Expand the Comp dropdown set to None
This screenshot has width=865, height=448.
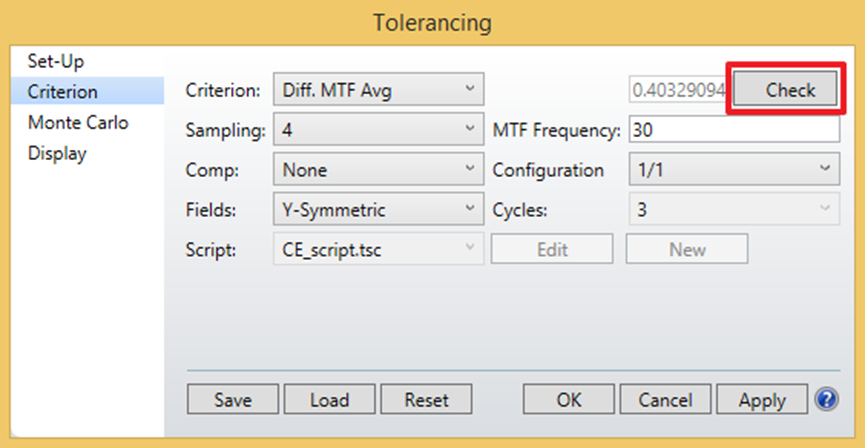tap(378, 170)
